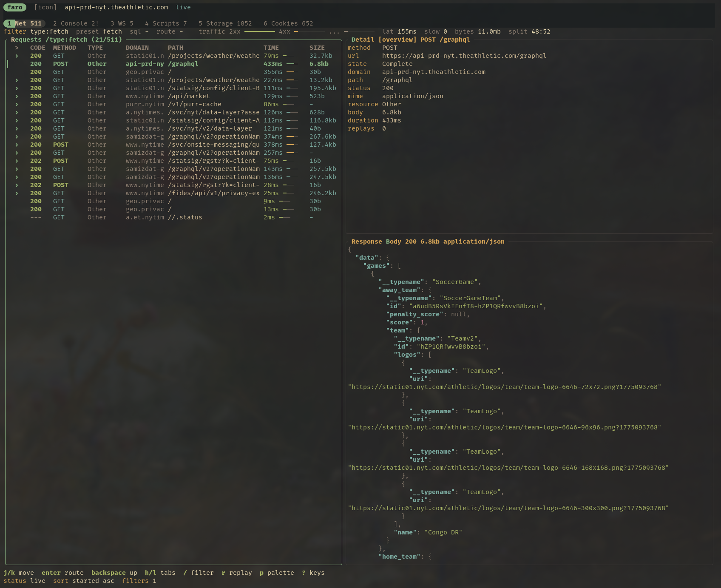Click the team-logo-6646-96x96.png URI
721x588 pixels.
505,427
